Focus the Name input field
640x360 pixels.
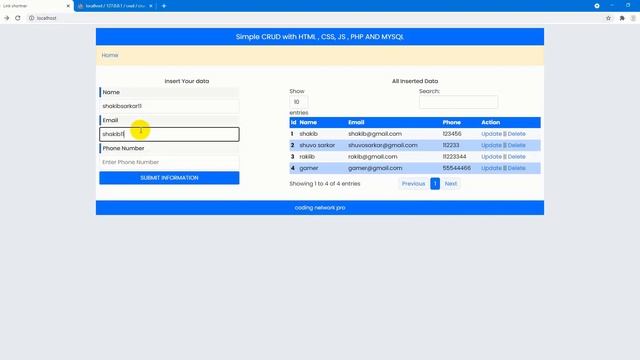click(x=169, y=106)
